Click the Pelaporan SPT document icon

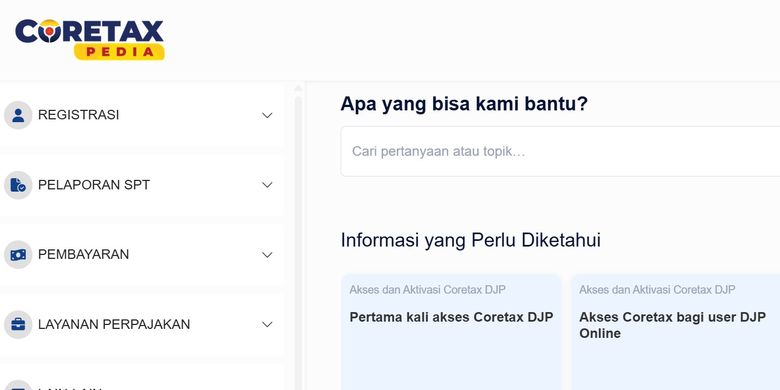(x=18, y=185)
